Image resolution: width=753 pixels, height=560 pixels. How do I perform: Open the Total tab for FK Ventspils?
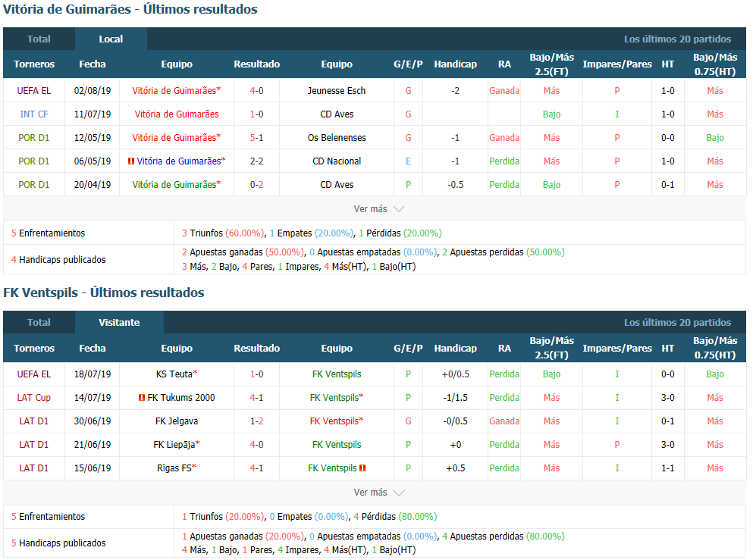tap(39, 323)
